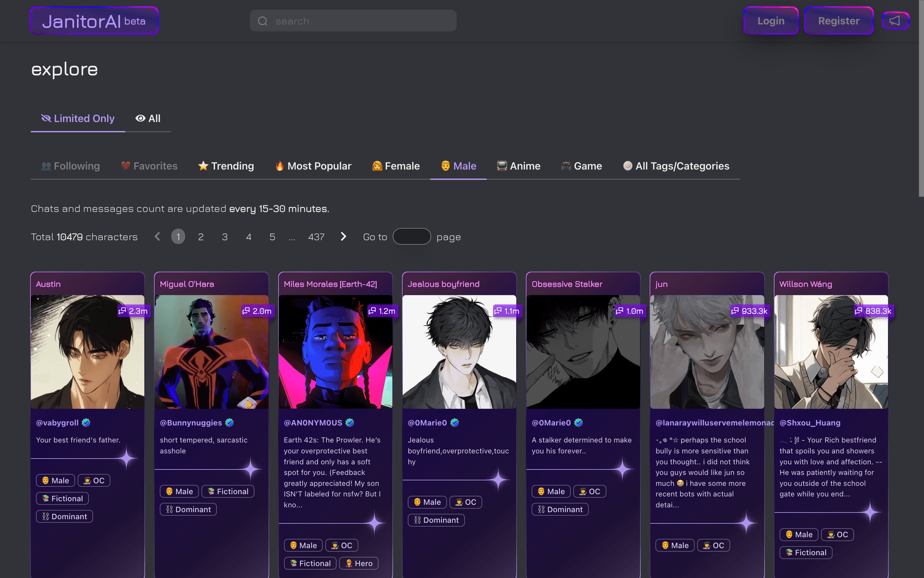Click Obsessive Stalker 1.0m chat count badge

tap(630, 311)
